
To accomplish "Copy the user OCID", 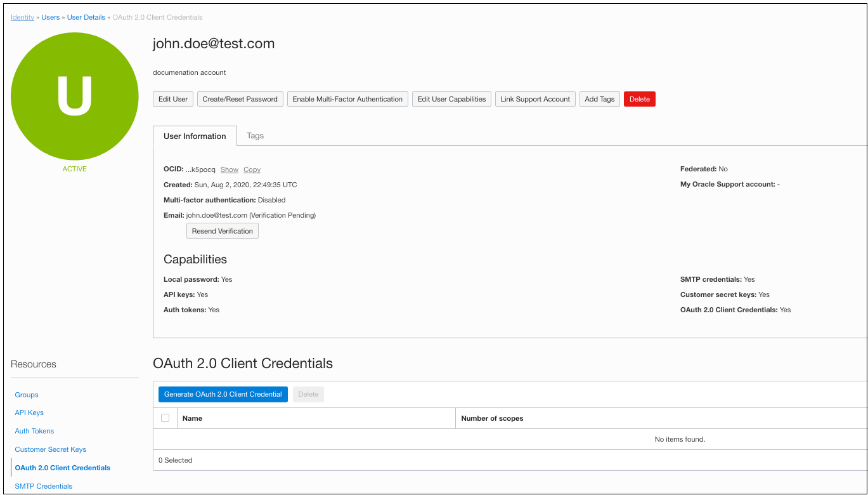I will 252,169.
